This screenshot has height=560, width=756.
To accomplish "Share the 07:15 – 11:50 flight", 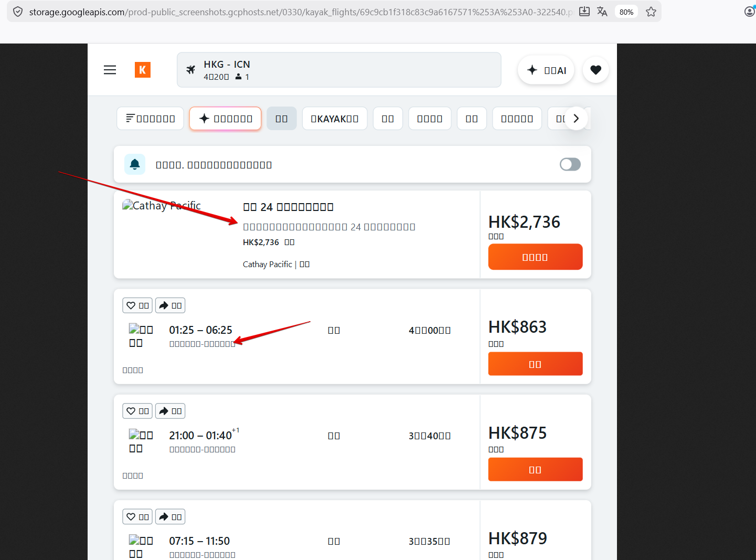I will pos(171,517).
